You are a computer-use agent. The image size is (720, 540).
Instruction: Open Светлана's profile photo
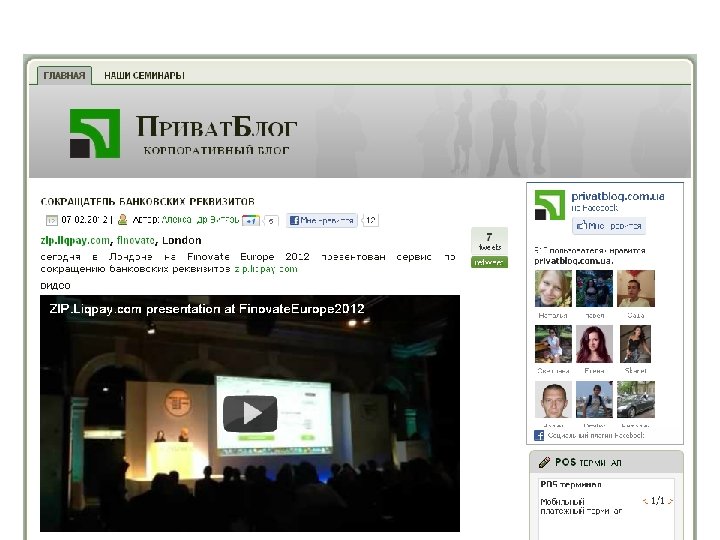(553, 344)
